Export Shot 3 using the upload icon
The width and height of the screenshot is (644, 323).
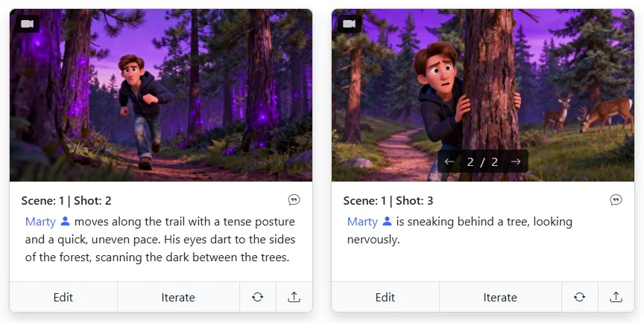click(x=616, y=297)
